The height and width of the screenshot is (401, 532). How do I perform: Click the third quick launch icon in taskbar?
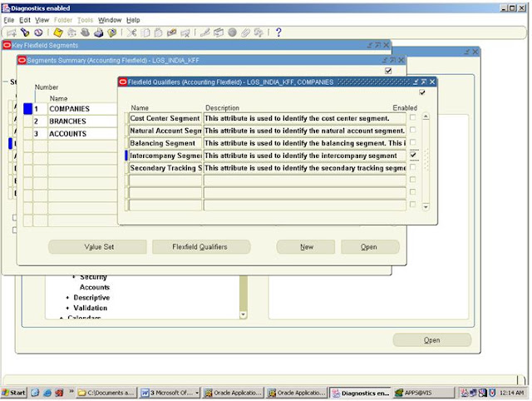point(59,393)
